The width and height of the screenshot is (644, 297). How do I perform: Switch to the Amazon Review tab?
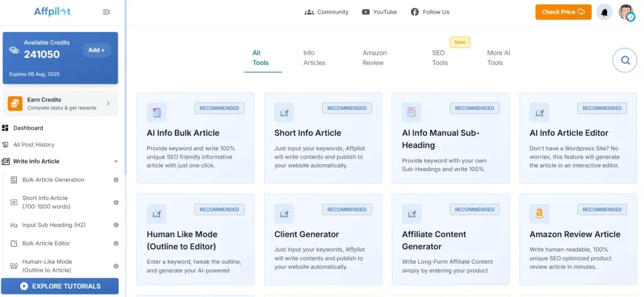pos(375,58)
